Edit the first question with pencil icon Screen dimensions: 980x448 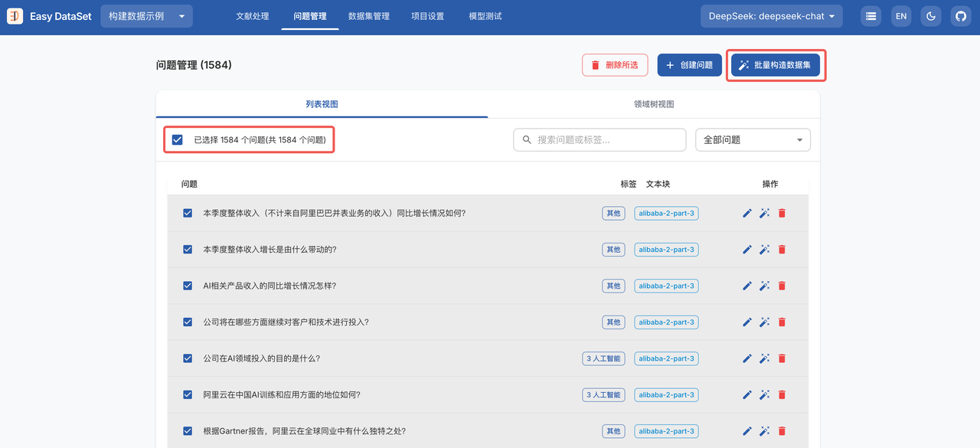747,213
